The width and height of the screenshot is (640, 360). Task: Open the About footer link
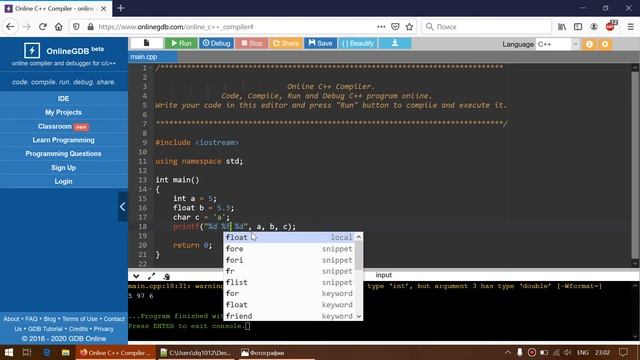coord(11,319)
